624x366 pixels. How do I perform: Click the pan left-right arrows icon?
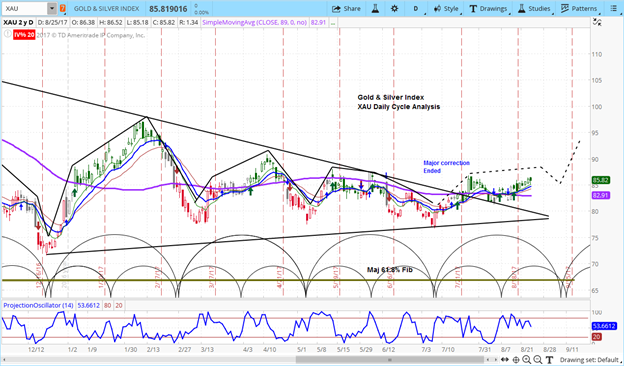coord(505,360)
